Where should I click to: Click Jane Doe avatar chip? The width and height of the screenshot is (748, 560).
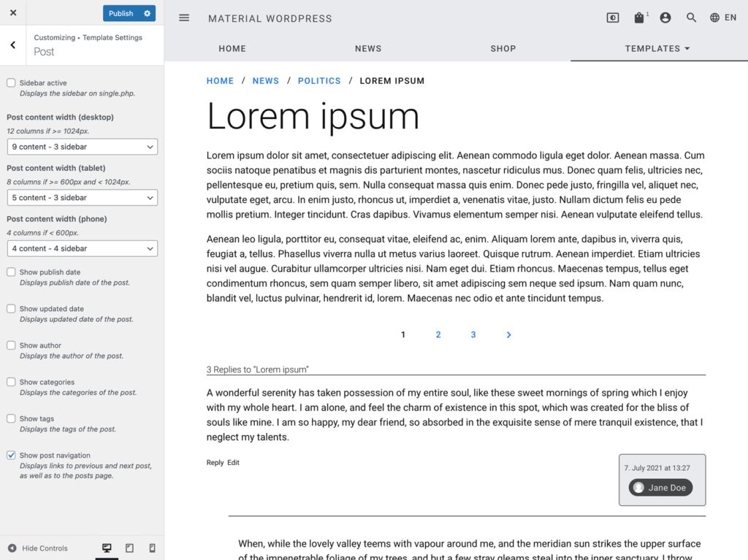tap(660, 488)
